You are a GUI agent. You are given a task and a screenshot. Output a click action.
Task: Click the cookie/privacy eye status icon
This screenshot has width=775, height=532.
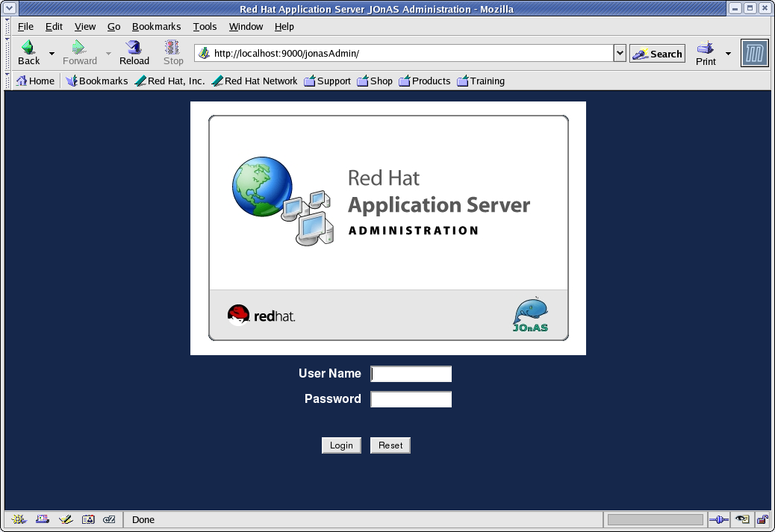pos(742,519)
